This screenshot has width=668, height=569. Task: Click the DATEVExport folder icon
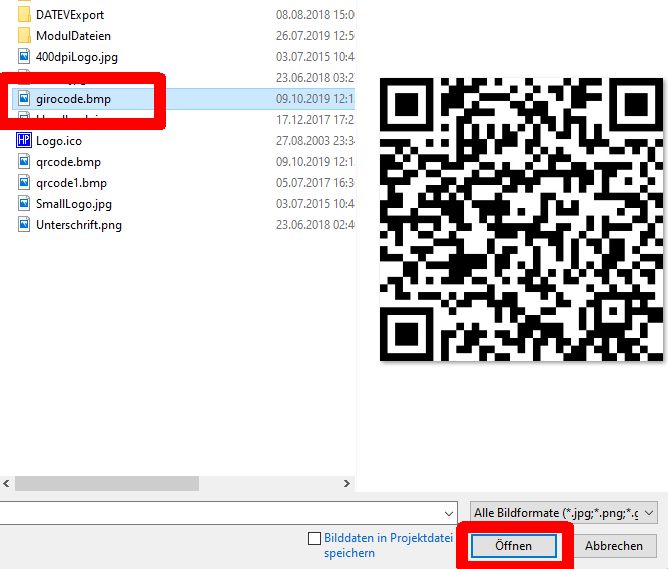(x=24, y=15)
